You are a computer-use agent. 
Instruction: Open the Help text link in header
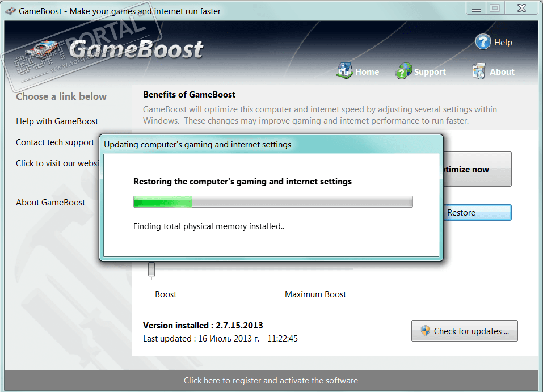[503, 42]
